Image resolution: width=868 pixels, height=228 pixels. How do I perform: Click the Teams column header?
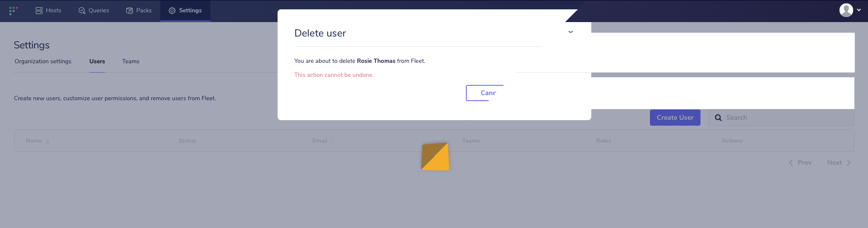[471, 141]
